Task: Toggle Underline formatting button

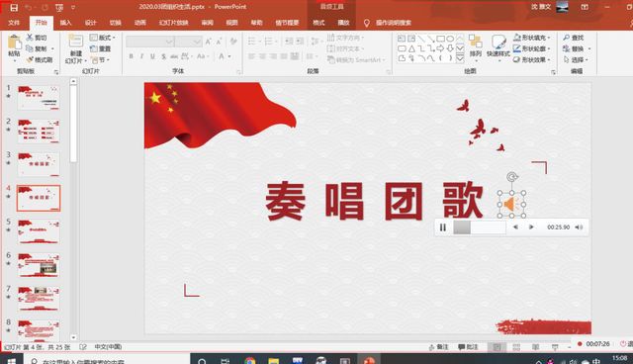Action: (152, 56)
